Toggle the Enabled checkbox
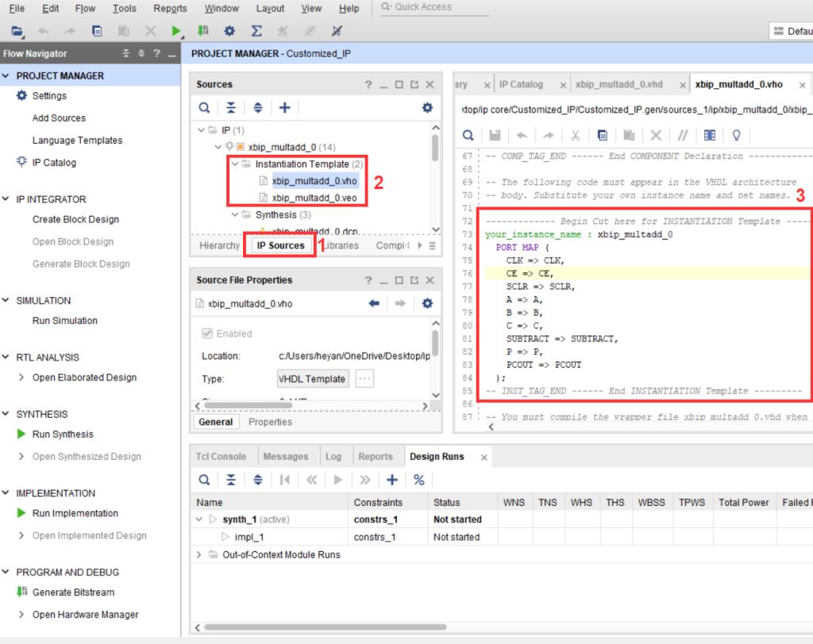The image size is (813, 644). tap(207, 334)
